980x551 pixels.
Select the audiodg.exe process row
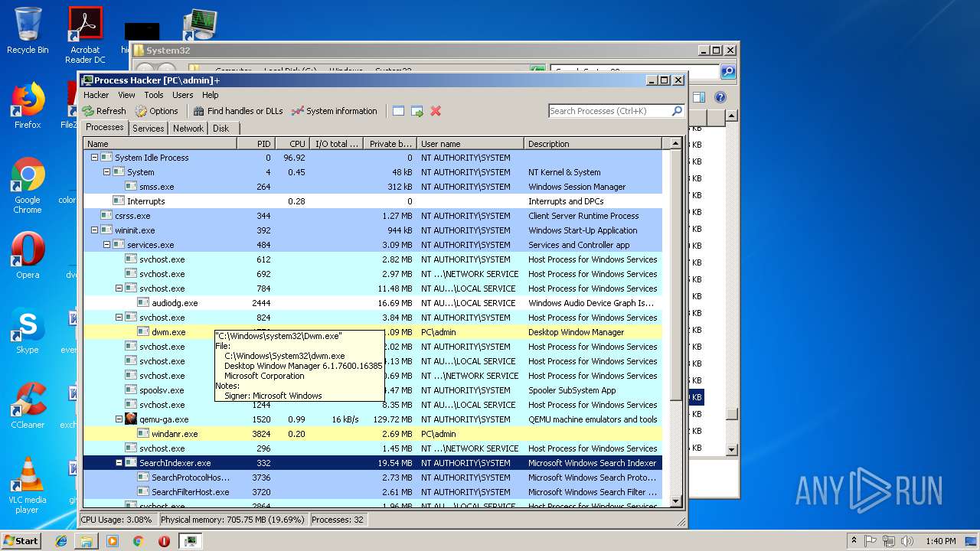372,303
